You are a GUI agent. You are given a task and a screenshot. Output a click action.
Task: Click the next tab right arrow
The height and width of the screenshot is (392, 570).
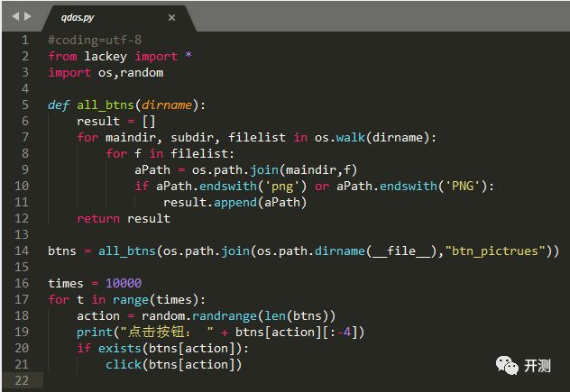click(28, 16)
